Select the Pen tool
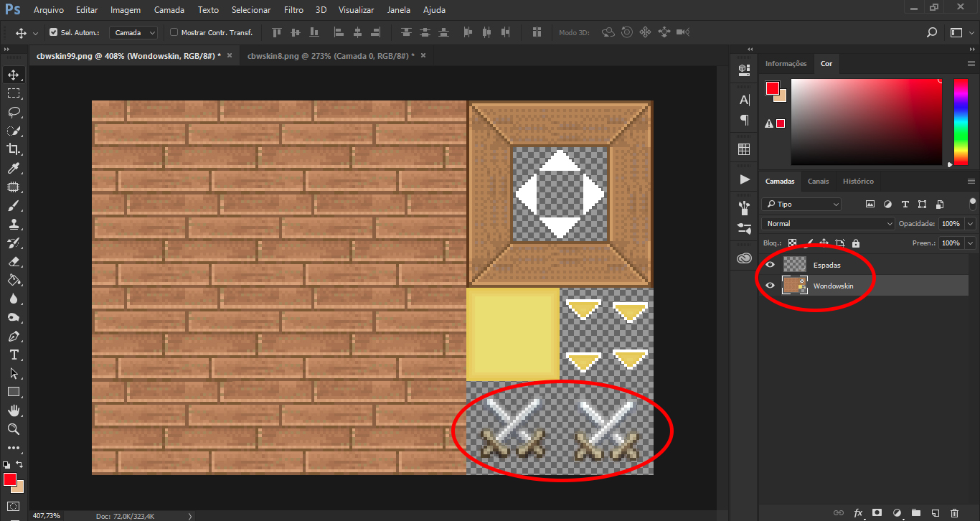Image resolution: width=980 pixels, height=521 pixels. [x=14, y=336]
